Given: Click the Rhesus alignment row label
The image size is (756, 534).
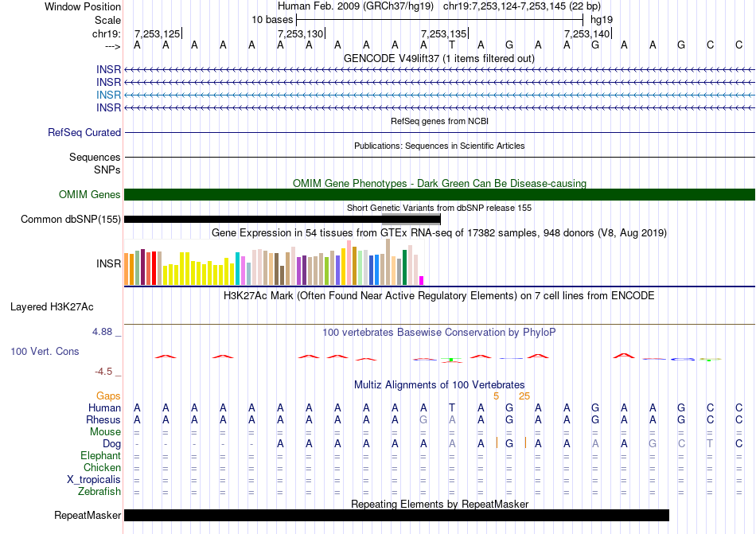Looking at the screenshot, I should coord(104,419).
